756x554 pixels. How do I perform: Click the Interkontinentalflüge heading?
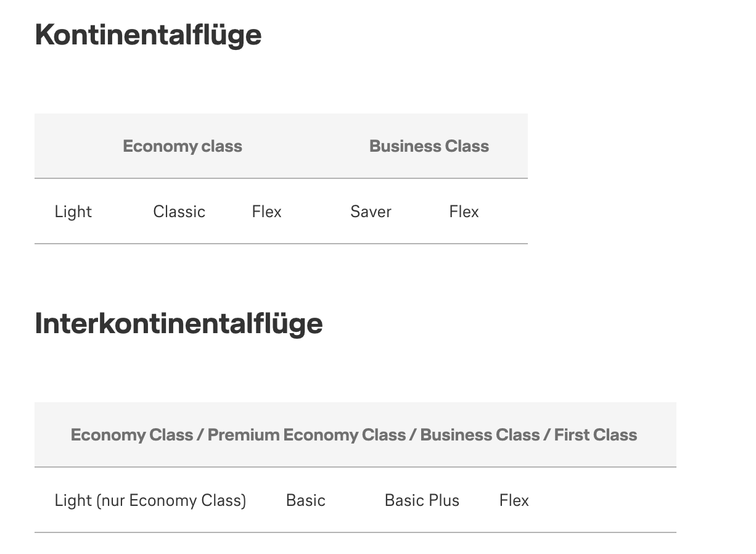(x=179, y=323)
